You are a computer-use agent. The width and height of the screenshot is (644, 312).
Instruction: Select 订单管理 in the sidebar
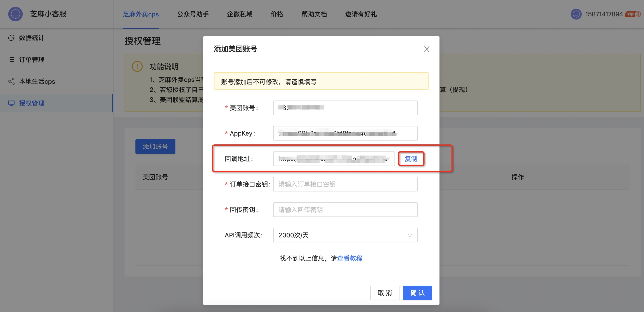click(x=57, y=60)
